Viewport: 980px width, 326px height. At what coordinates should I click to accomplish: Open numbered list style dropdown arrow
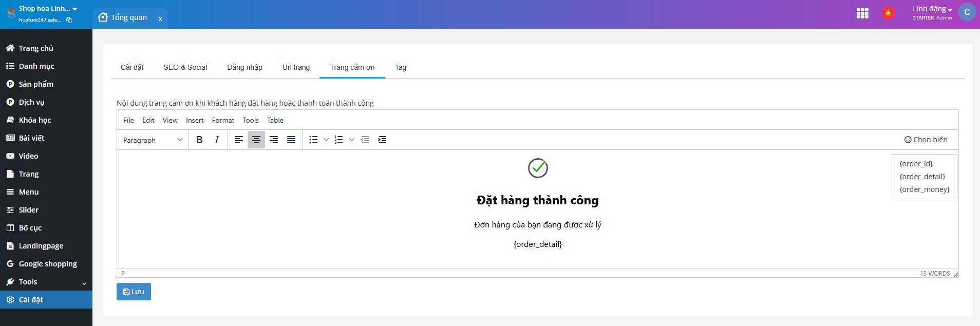click(352, 140)
